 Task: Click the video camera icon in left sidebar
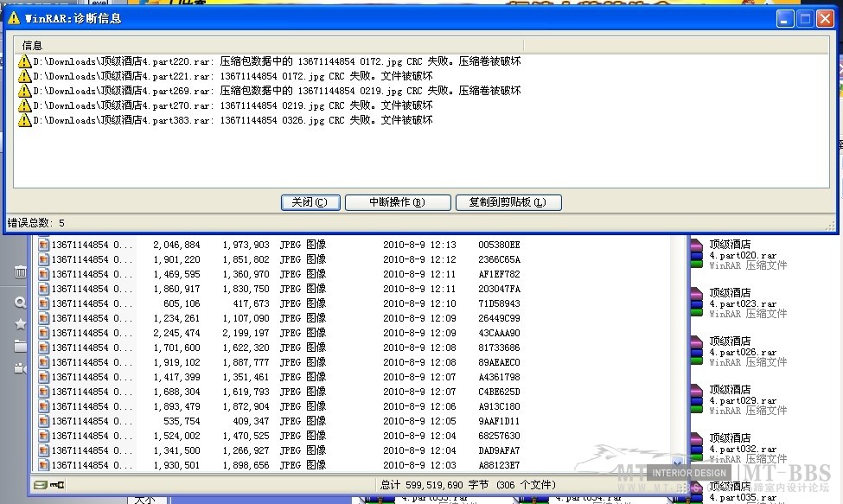[x=21, y=368]
